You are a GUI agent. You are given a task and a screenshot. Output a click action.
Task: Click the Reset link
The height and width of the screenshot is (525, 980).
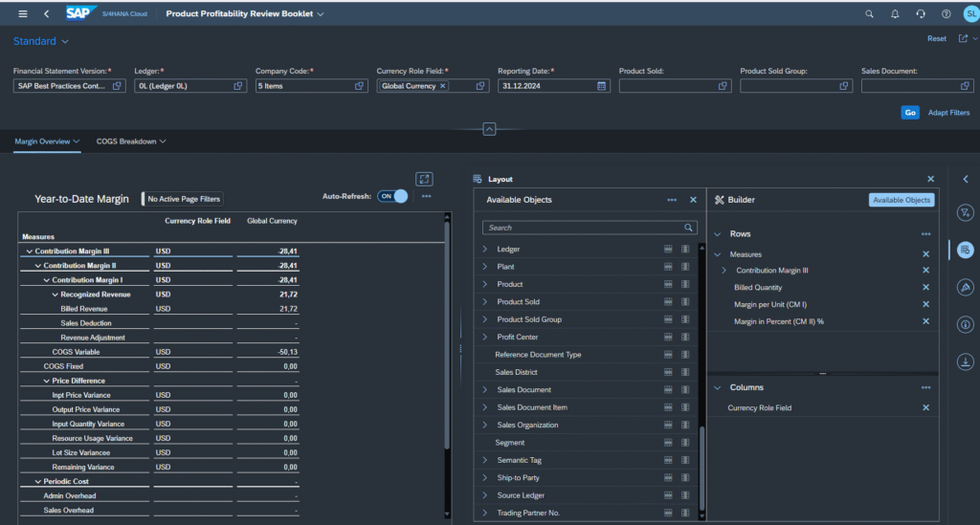pos(936,38)
